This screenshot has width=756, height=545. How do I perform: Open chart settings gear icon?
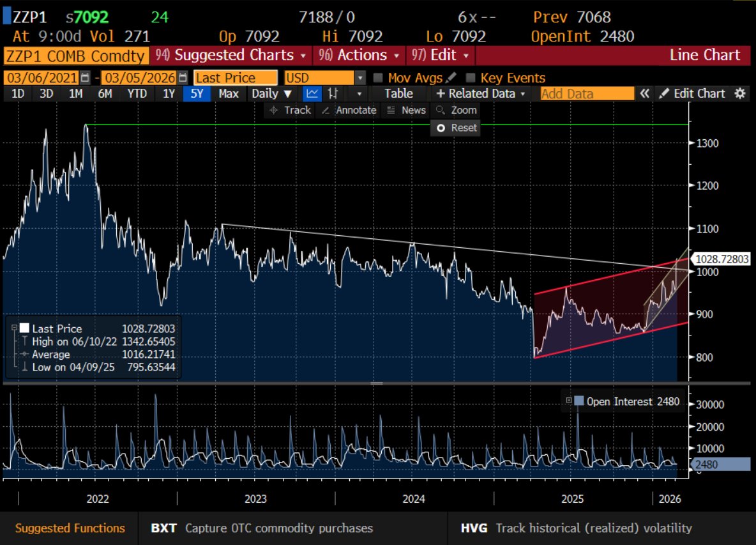740,93
